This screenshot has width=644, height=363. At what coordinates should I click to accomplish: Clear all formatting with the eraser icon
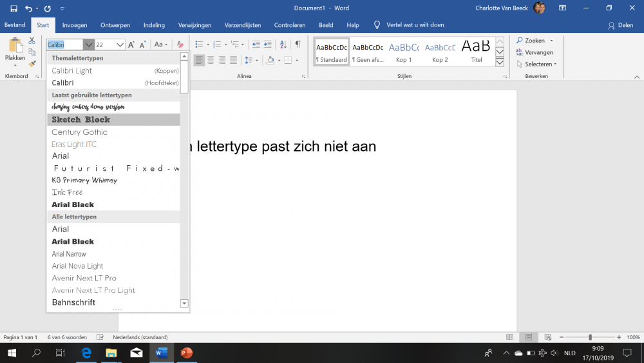(180, 44)
